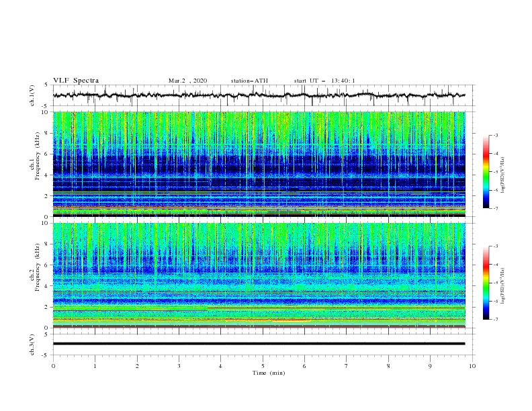This screenshot has width=532, height=411.
Task: Click the "7" tick on Time axis
Action: [347, 366]
